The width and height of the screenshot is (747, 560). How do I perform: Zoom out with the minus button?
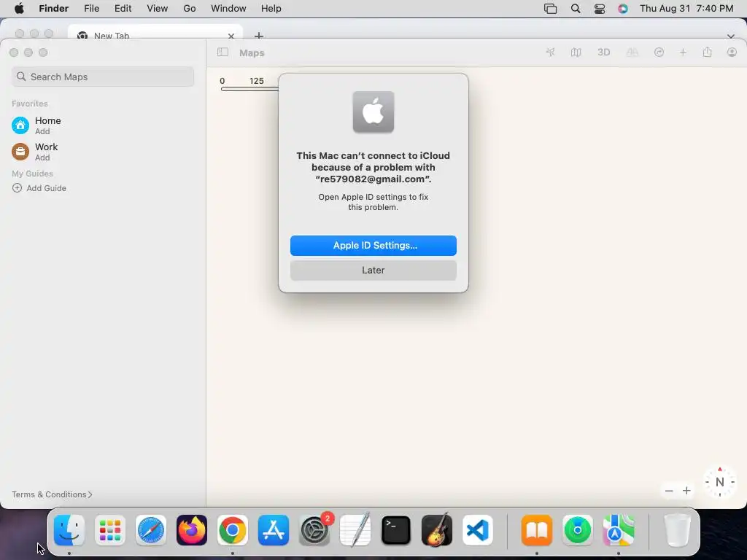669,491
